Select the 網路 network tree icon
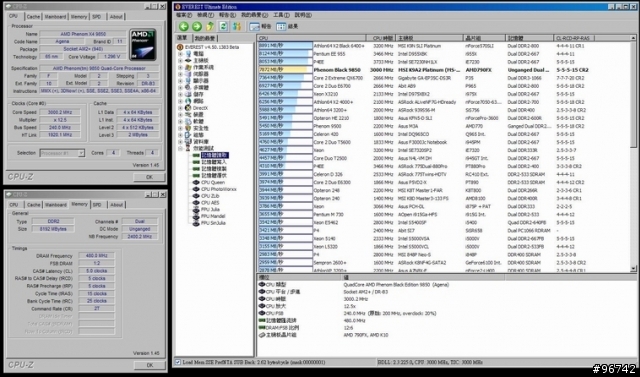Screen dimensions: 640x377 [188, 101]
